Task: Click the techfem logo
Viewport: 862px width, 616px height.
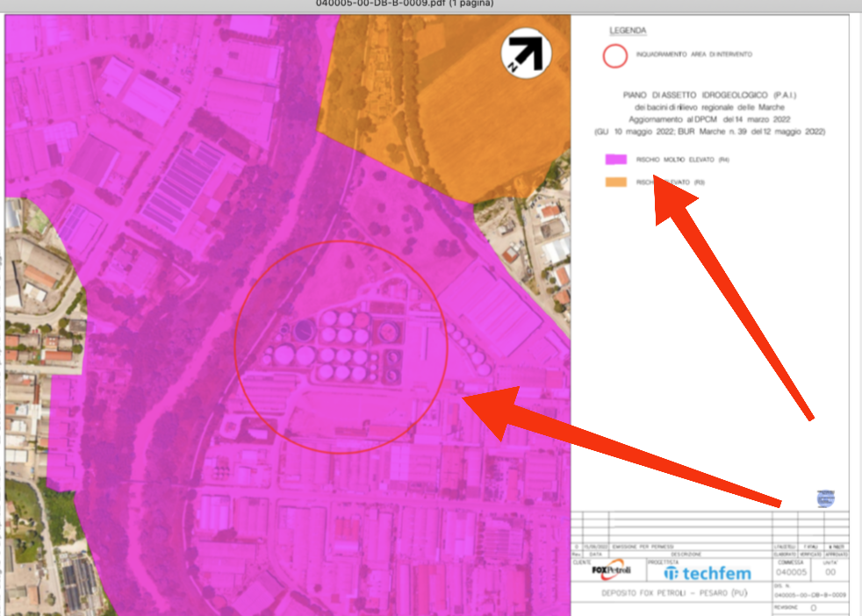Action: point(708,573)
